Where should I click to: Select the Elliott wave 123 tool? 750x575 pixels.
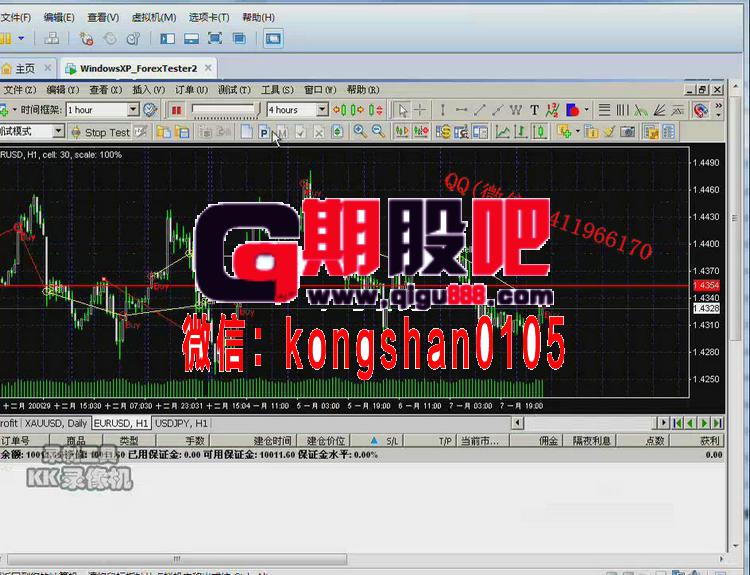click(x=552, y=111)
